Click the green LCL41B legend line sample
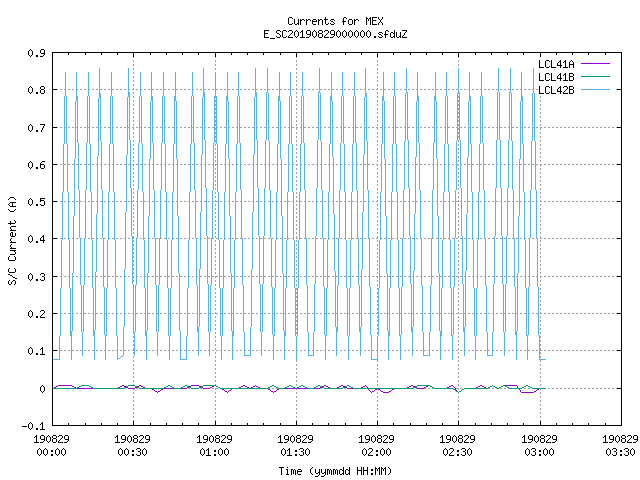Viewport: 640px width, 480px height. click(x=595, y=77)
